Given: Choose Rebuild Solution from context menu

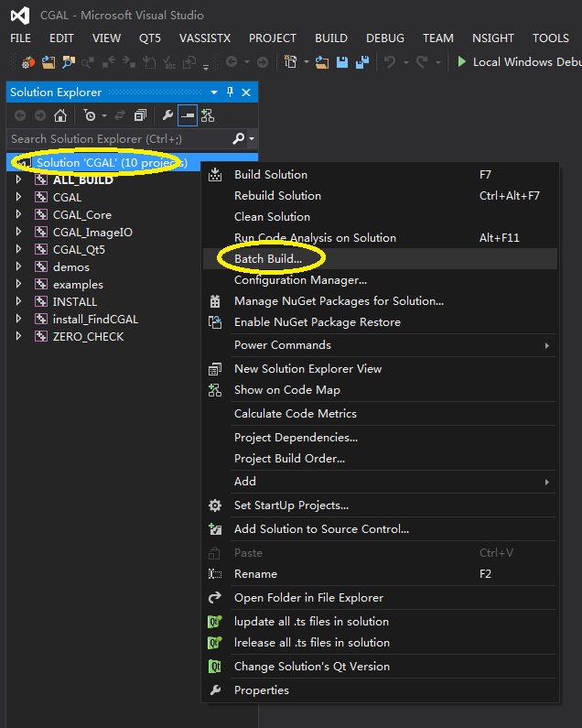Looking at the screenshot, I should [380, 196].
